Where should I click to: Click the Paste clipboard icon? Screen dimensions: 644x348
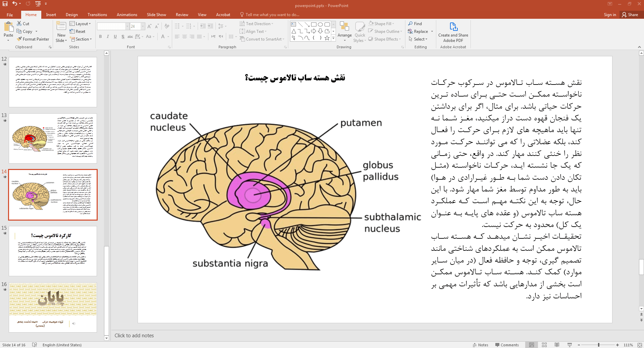pyautogui.click(x=8, y=26)
